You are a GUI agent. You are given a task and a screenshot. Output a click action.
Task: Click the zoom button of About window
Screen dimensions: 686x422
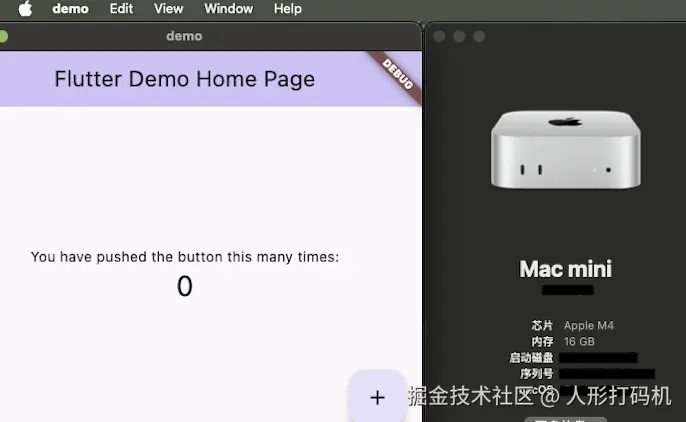click(479, 36)
